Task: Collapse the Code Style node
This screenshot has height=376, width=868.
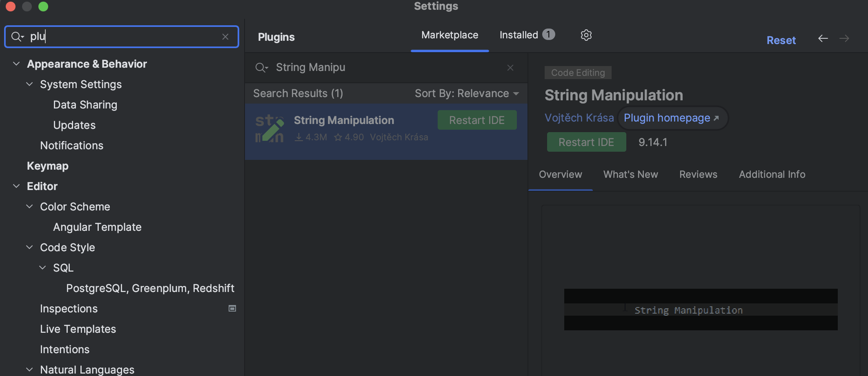Action: click(x=29, y=248)
